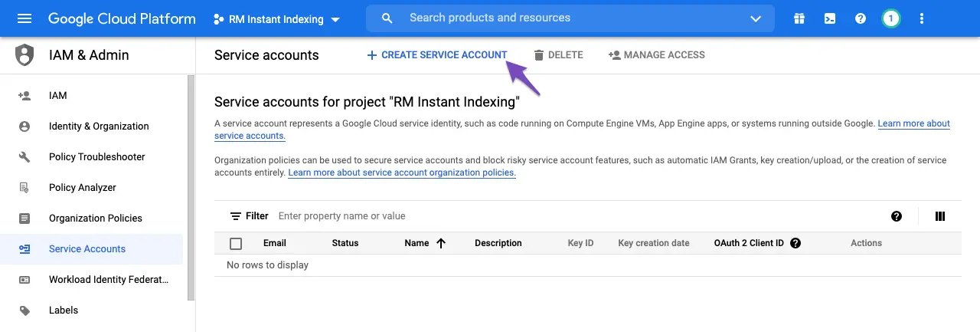Open Organization Policies in sidebar
Viewport: 980px width, 332px height.
[95, 218]
